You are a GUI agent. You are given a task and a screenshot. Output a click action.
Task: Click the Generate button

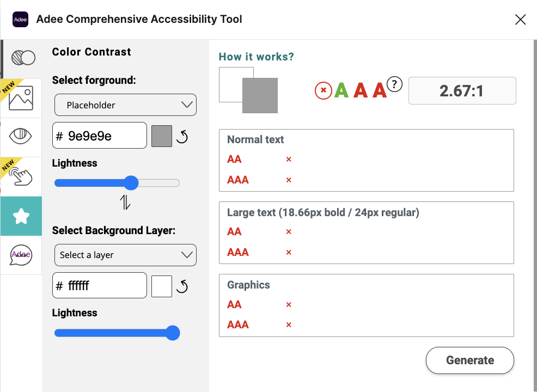tap(470, 360)
